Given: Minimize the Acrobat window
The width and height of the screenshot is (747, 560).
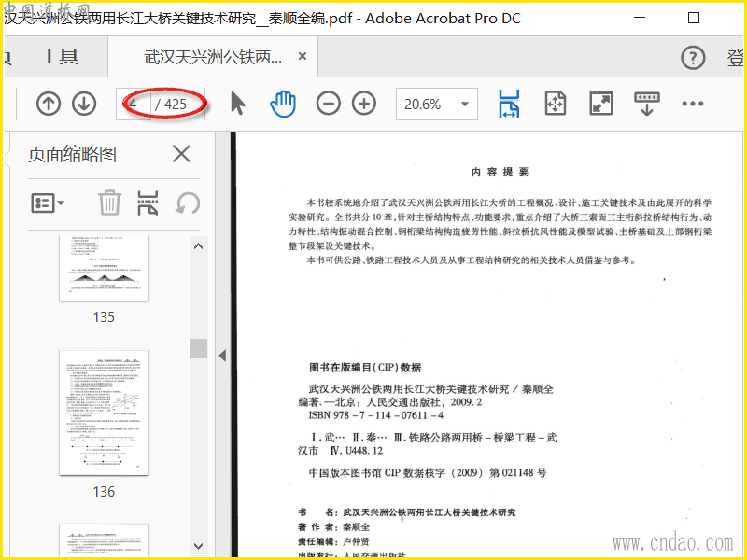Looking at the screenshot, I should click(640, 18).
